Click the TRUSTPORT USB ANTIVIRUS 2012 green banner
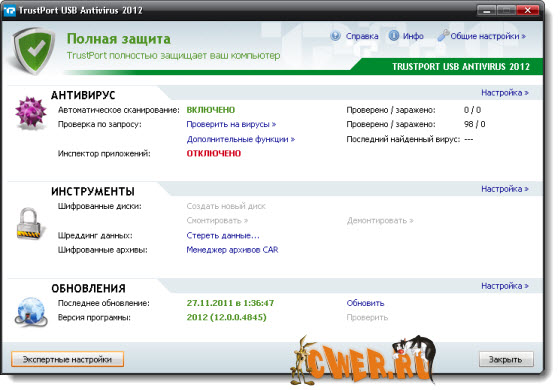 [x=460, y=67]
